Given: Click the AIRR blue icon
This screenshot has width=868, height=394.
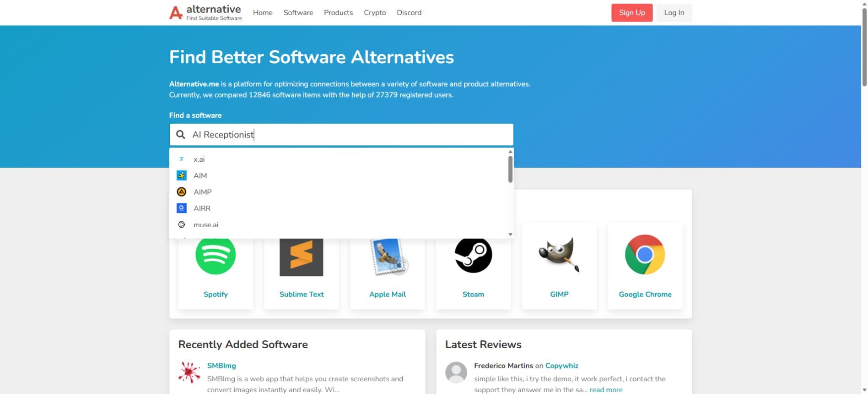Looking at the screenshot, I should [x=182, y=208].
